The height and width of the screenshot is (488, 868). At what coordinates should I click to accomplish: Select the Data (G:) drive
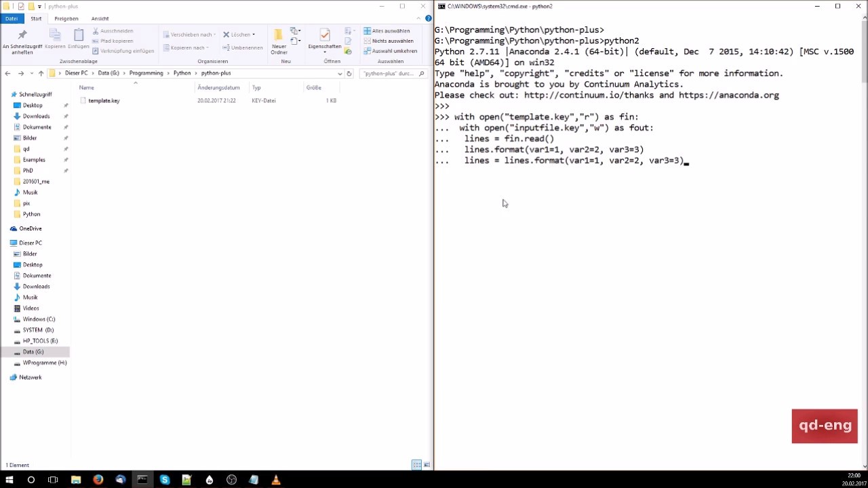point(33,351)
